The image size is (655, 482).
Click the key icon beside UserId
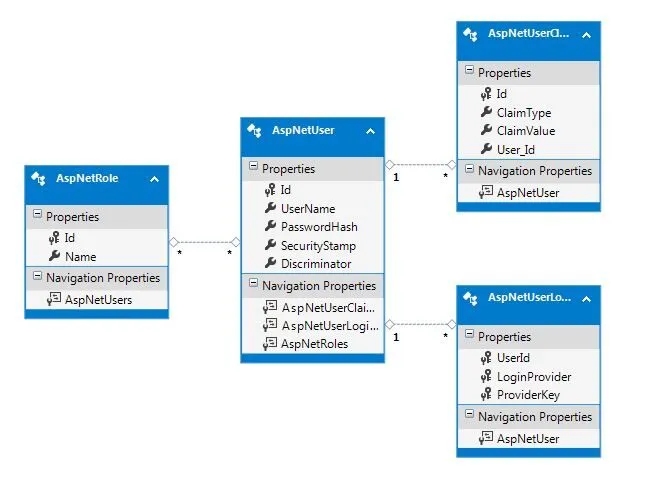coord(486,358)
